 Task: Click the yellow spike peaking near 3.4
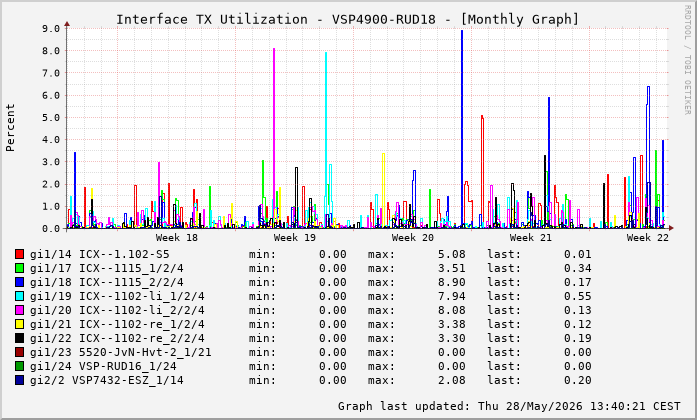point(384,190)
